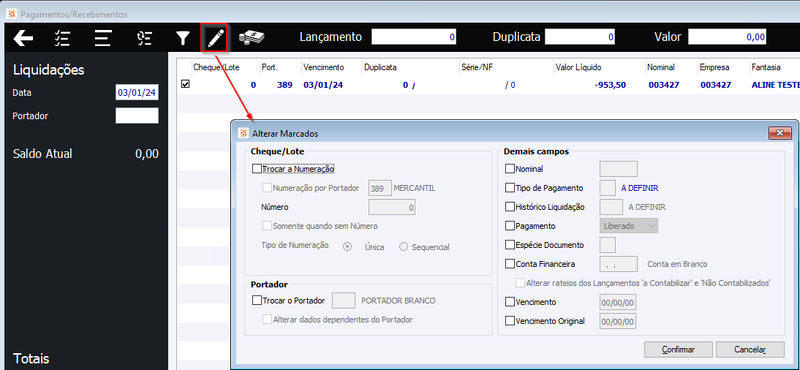Click the Histórico Liquidação code field
Screen dimensions: 800x370
point(611,207)
